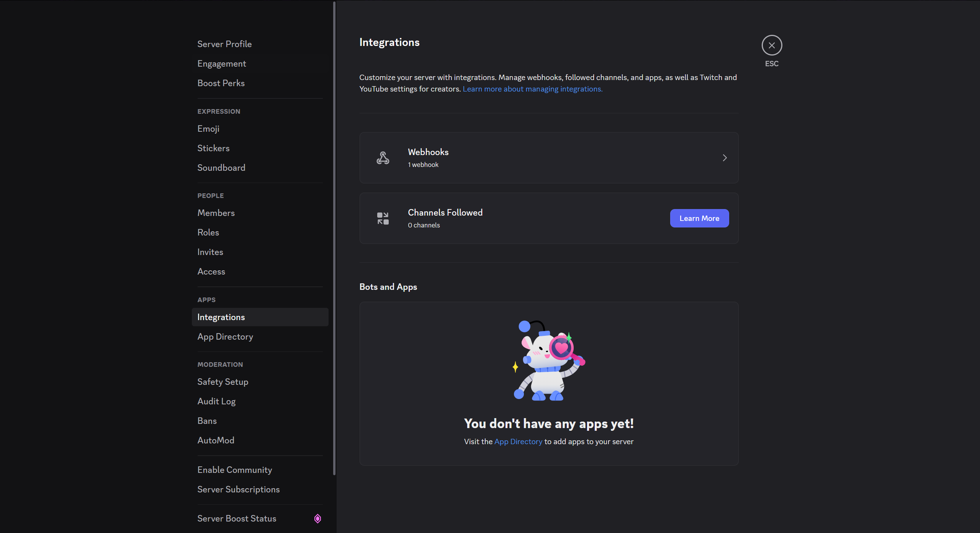The width and height of the screenshot is (980, 533).
Task: Select AutoMod under Moderation
Action: (216, 440)
